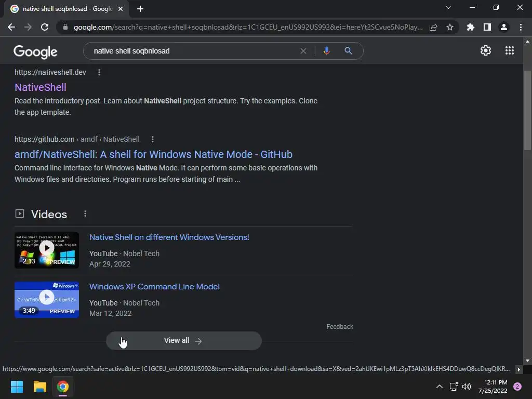
Task: Close the native shell soqbnlosad tab
Action: pos(121,9)
